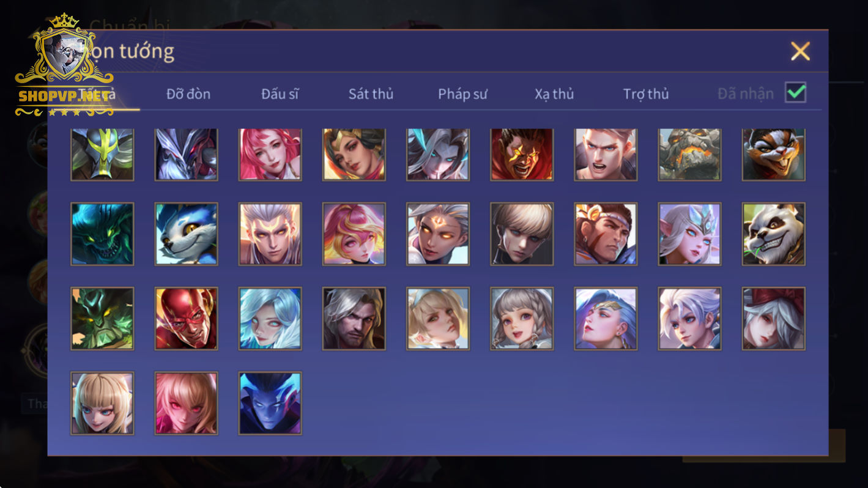Switch to the Pháp sư tab

click(x=462, y=94)
